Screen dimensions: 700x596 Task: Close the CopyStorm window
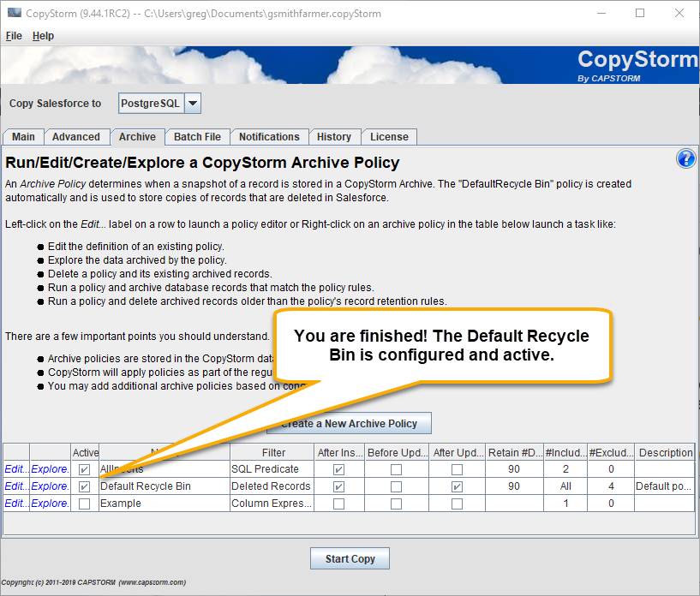[679, 13]
